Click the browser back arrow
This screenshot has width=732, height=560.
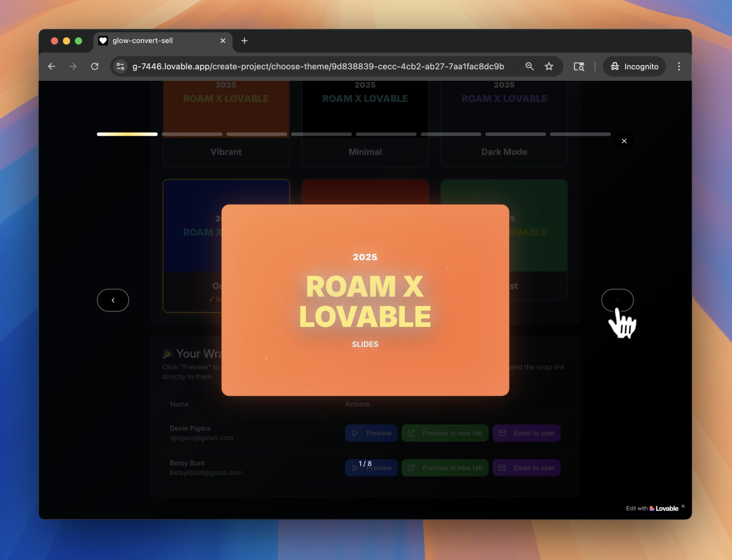coord(52,66)
